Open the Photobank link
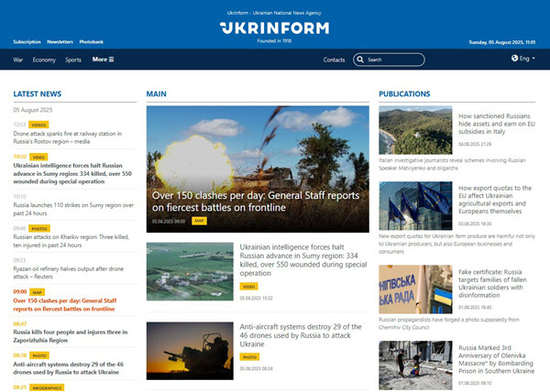The image size is (550, 392). tap(91, 42)
